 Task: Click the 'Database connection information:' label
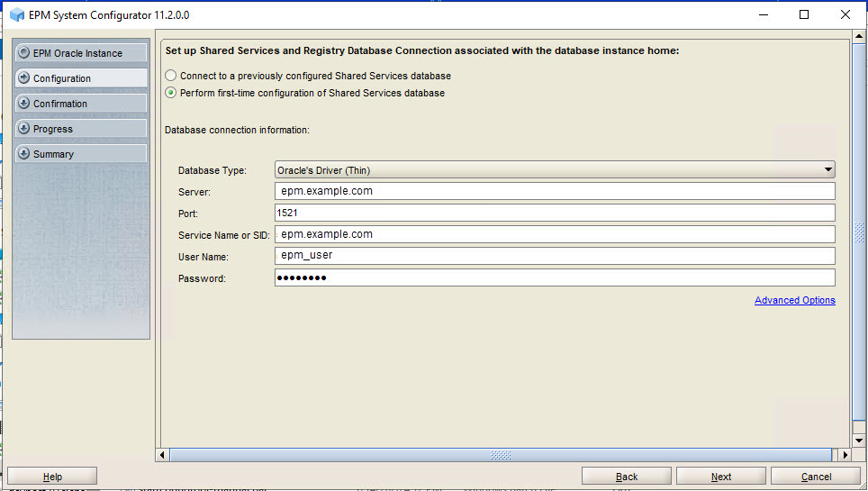(237, 130)
